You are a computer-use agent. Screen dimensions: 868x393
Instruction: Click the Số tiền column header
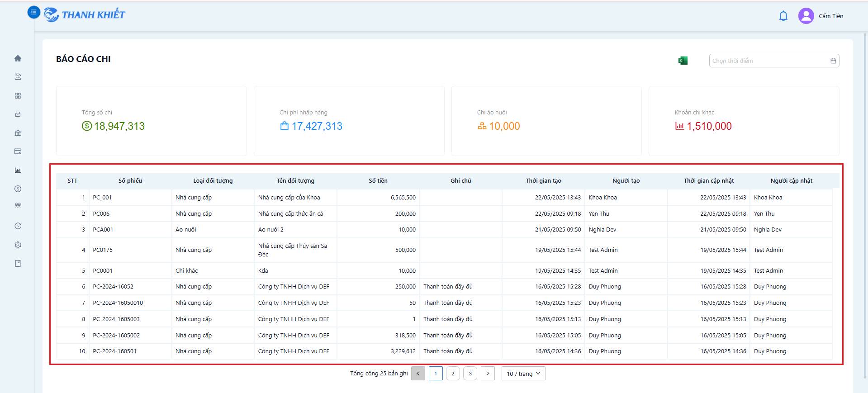click(x=378, y=181)
